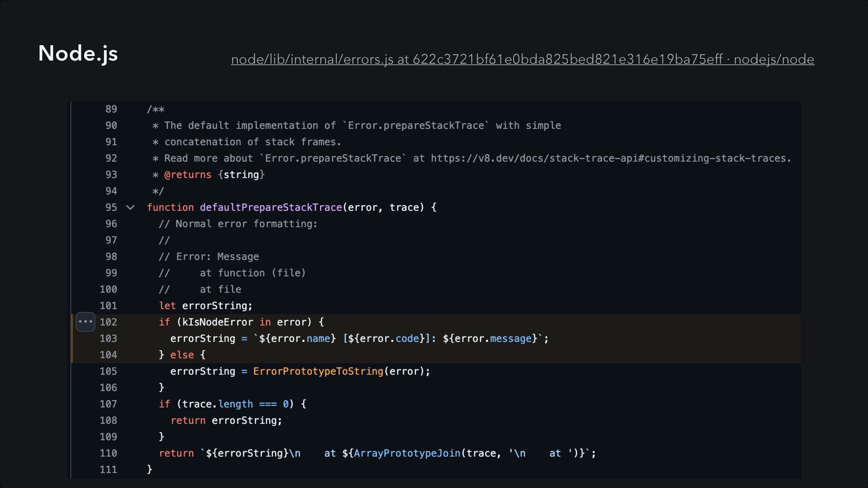868x488 pixels.
Task: Click the kIsNodeError identifier
Action: tap(217, 322)
